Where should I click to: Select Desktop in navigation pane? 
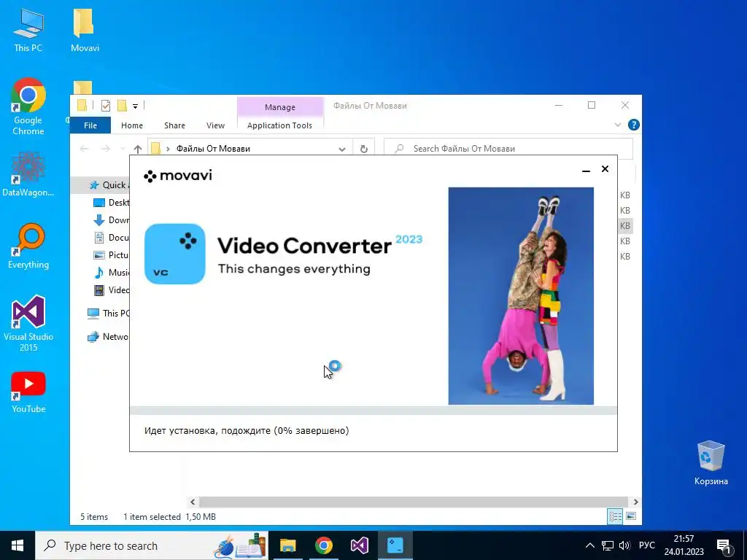click(112, 203)
